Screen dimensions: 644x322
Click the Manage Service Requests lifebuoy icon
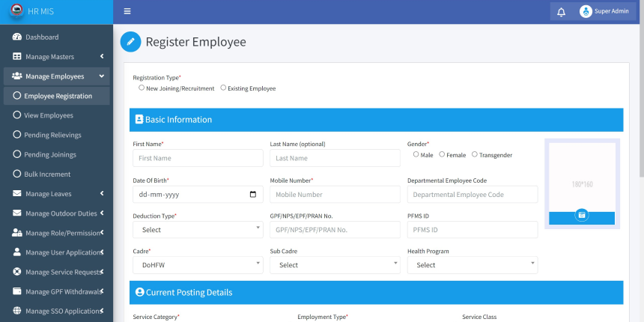pyautogui.click(x=16, y=272)
